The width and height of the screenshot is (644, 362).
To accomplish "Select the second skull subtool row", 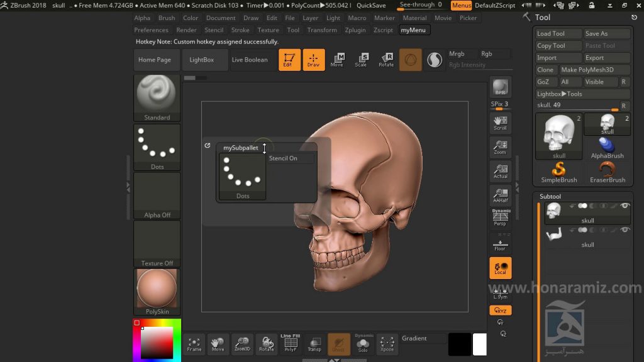I will [588, 237].
